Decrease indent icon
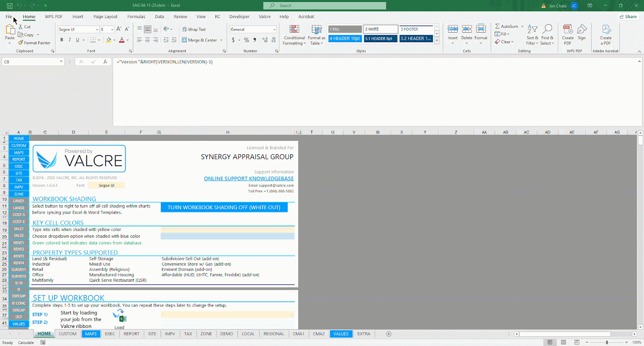 [166, 40]
